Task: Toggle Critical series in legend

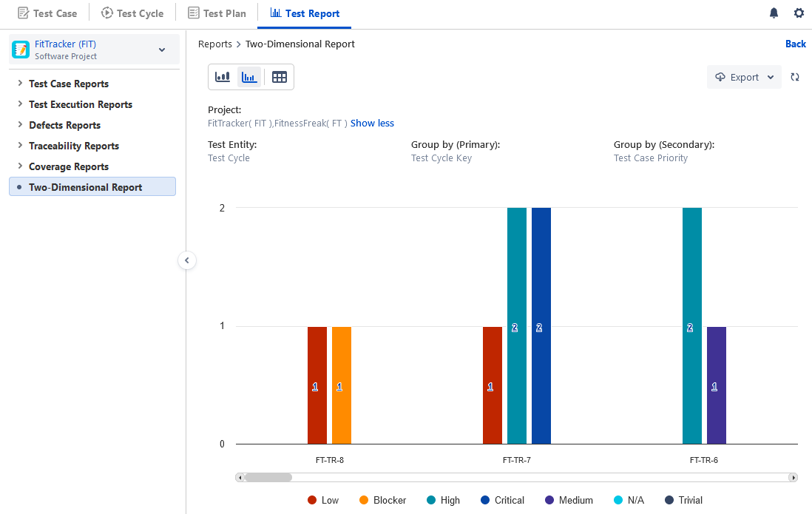Action: pos(502,500)
